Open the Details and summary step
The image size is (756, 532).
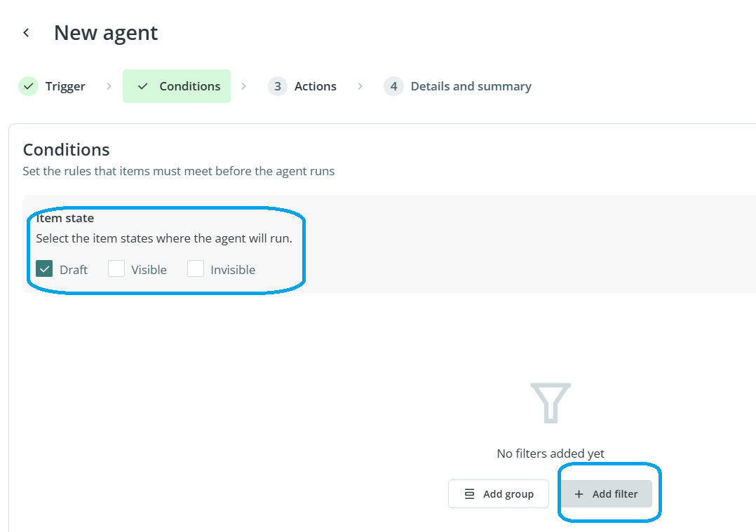[x=471, y=86]
